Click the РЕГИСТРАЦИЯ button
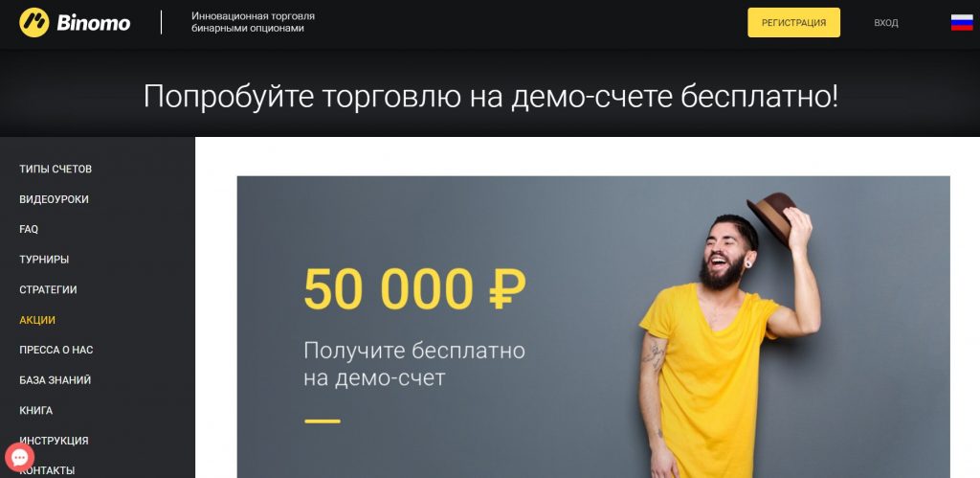Screen dimensions: 980x478 point(793,23)
